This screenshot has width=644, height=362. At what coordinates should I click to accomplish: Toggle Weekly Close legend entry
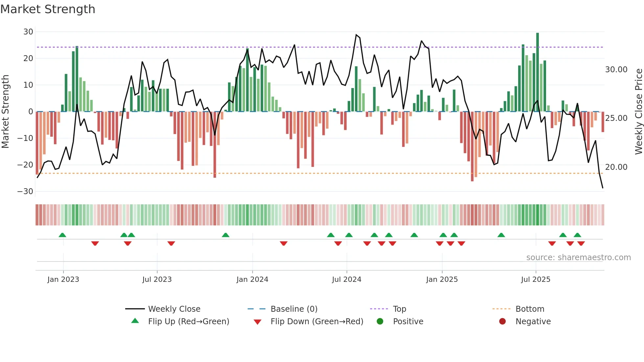coord(174,309)
